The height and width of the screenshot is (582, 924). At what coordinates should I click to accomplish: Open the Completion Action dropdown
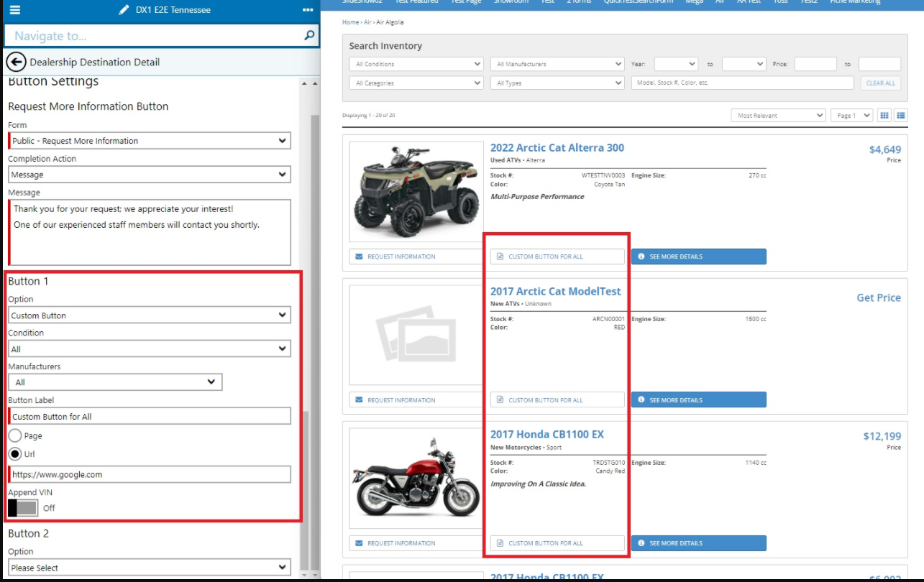tap(150, 175)
